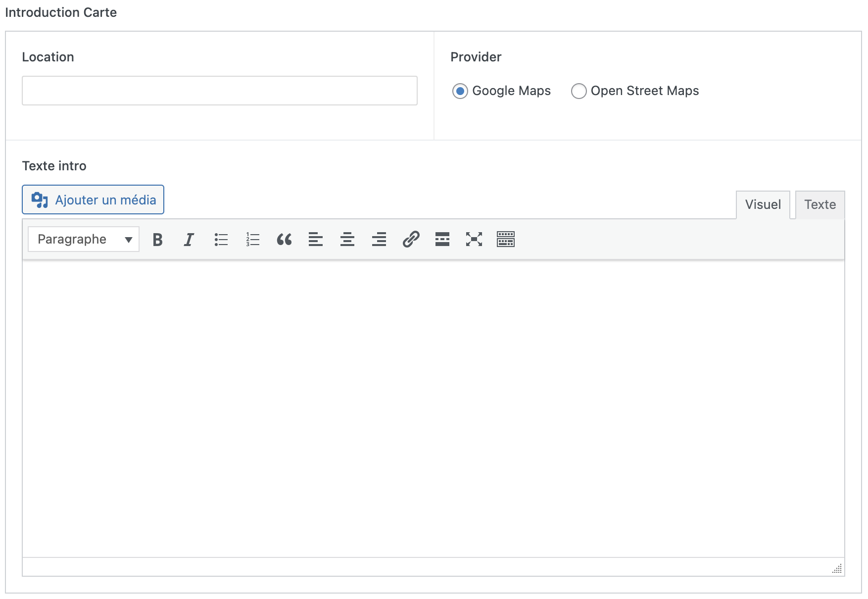Click inside the Texte intro editor area
The height and width of the screenshot is (599, 868).
pos(433,408)
